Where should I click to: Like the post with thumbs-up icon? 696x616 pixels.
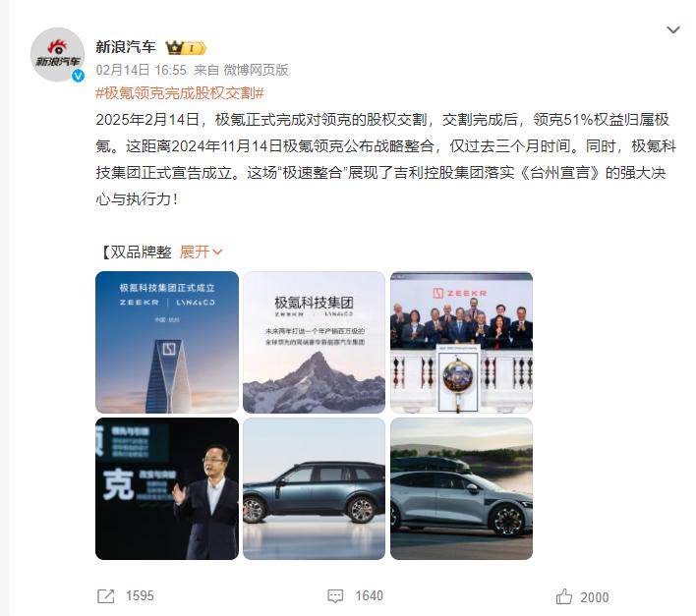[563, 596]
